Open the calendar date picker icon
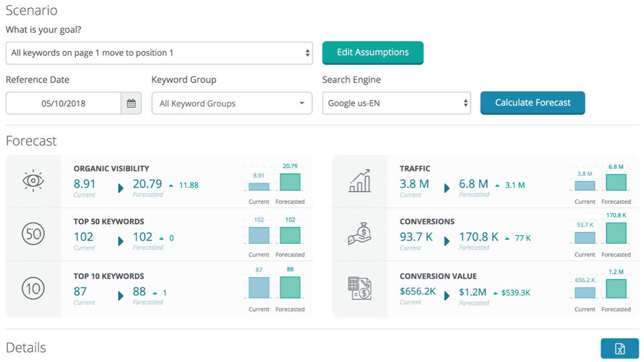644x362 pixels. point(131,103)
